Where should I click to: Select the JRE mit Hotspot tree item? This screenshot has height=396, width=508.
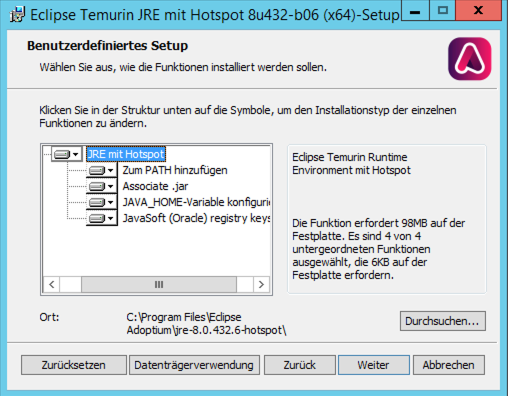[x=126, y=154]
